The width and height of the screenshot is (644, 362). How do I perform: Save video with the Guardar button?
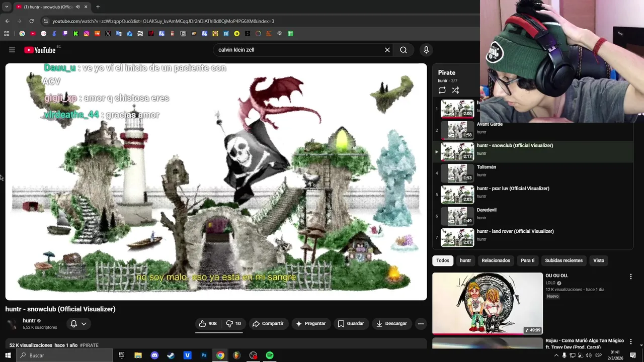coord(351,323)
